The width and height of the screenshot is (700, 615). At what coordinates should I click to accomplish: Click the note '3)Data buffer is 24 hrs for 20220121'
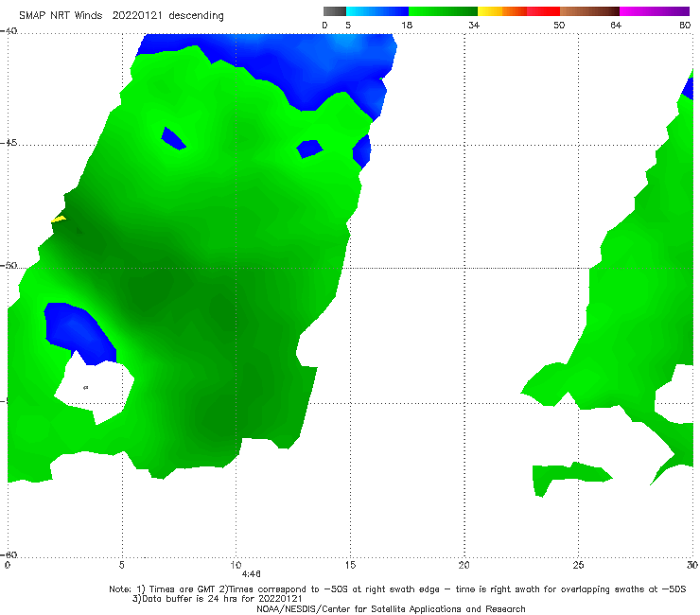click(217, 599)
